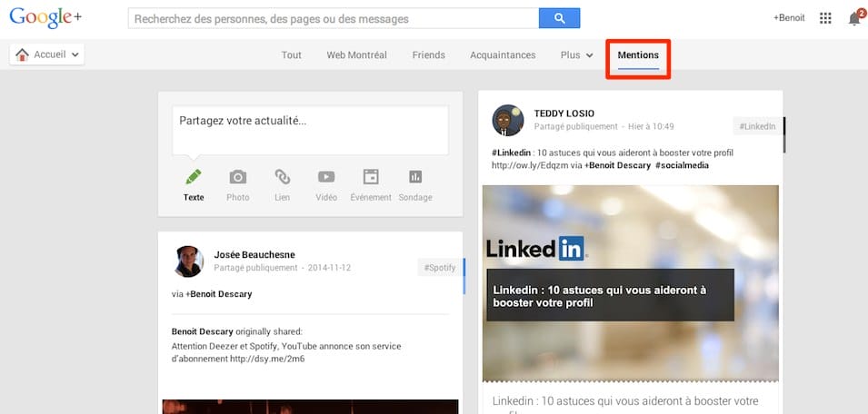The height and width of the screenshot is (414, 868).
Task: Click the Partagez votre actualité text box
Action: 309,130
